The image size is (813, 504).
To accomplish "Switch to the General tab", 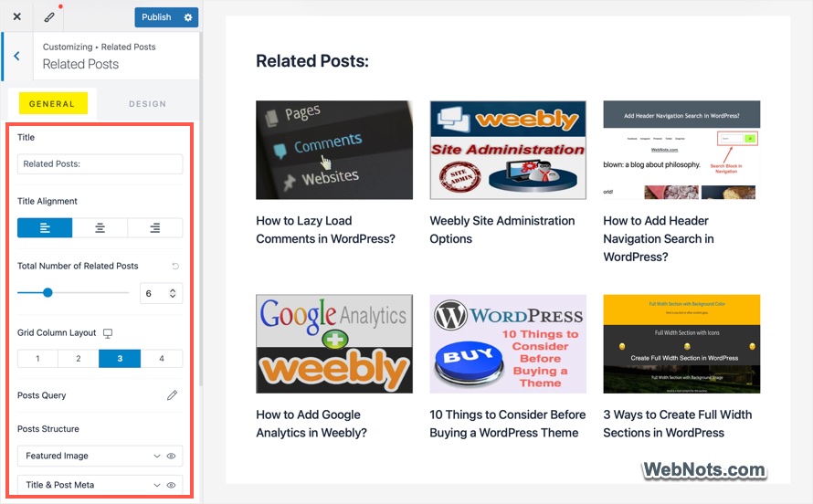I will 52,103.
